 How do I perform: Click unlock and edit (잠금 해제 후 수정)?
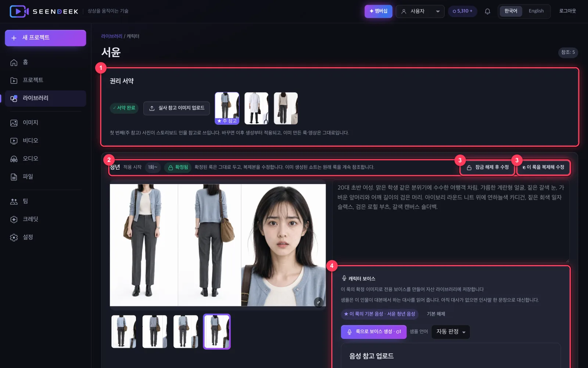pos(488,167)
